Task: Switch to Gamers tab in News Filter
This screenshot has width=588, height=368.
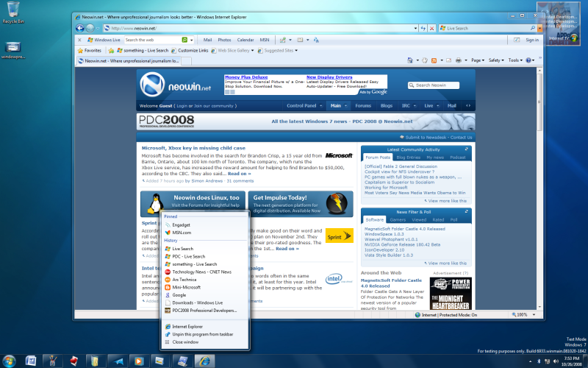Action: point(398,219)
